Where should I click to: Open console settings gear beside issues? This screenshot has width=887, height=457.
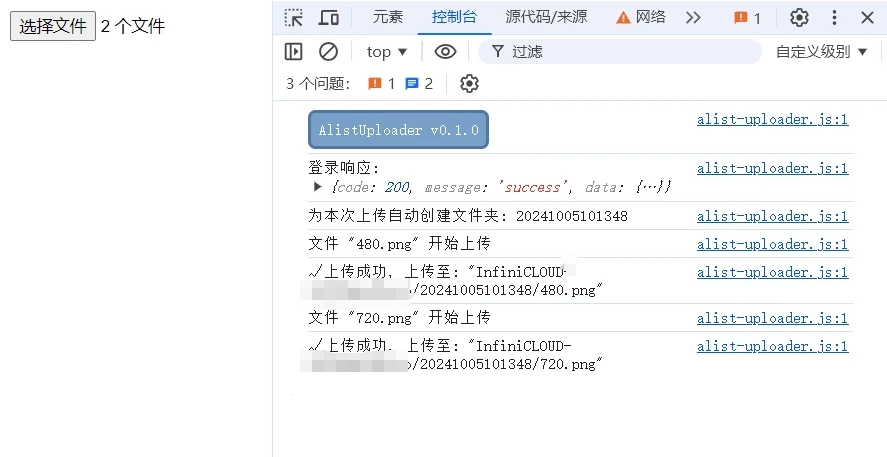(469, 84)
